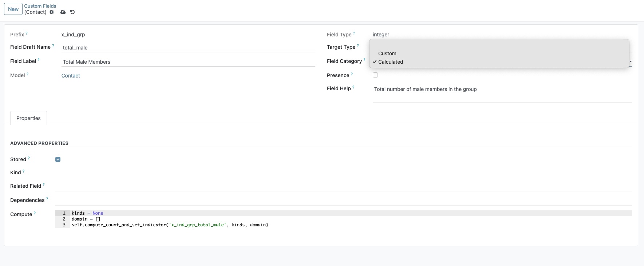Image resolution: width=644 pixels, height=266 pixels.
Task: Click the cloud upload save icon
Action: 63,12
